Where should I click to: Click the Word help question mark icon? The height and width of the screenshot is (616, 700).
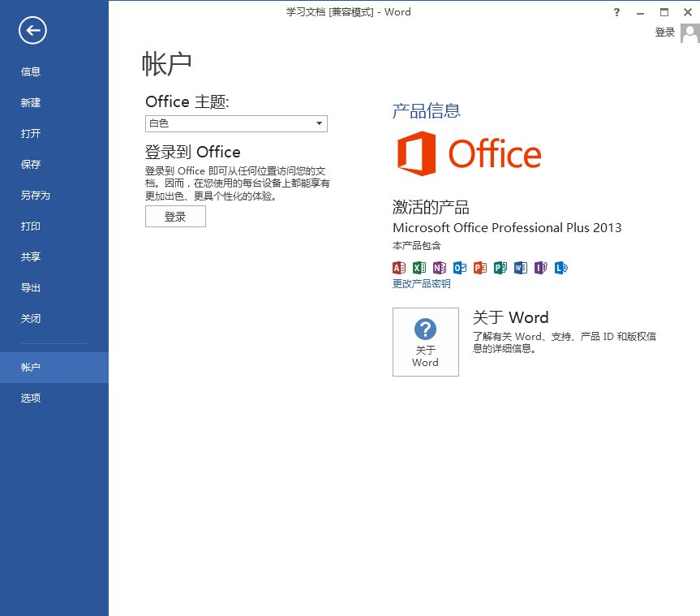[616, 12]
